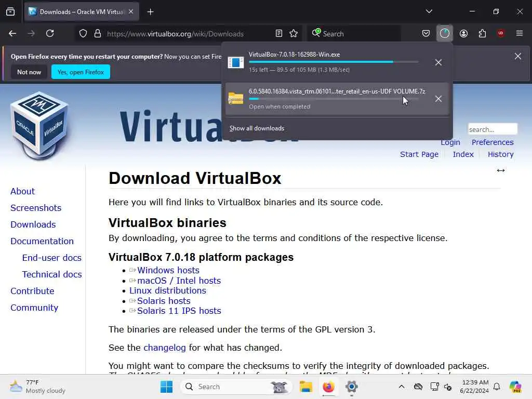Click VirtualBox exe download progress bar
The image size is (532, 399).
(x=334, y=62)
